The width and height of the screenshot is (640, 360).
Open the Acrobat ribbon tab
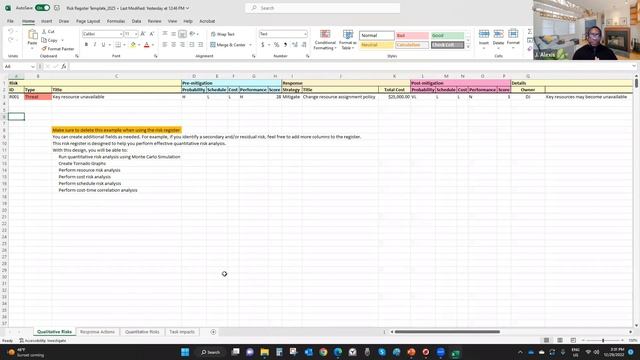click(207, 21)
